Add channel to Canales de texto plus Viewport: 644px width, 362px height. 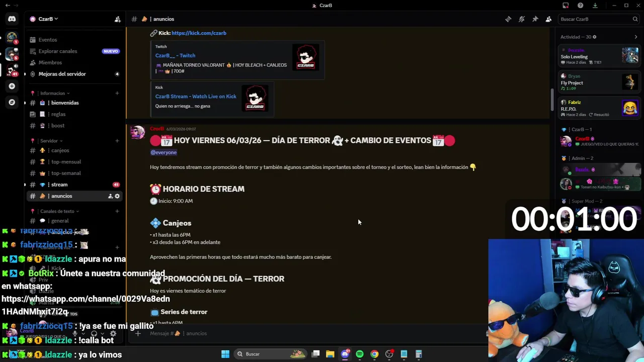(x=117, y=211)
